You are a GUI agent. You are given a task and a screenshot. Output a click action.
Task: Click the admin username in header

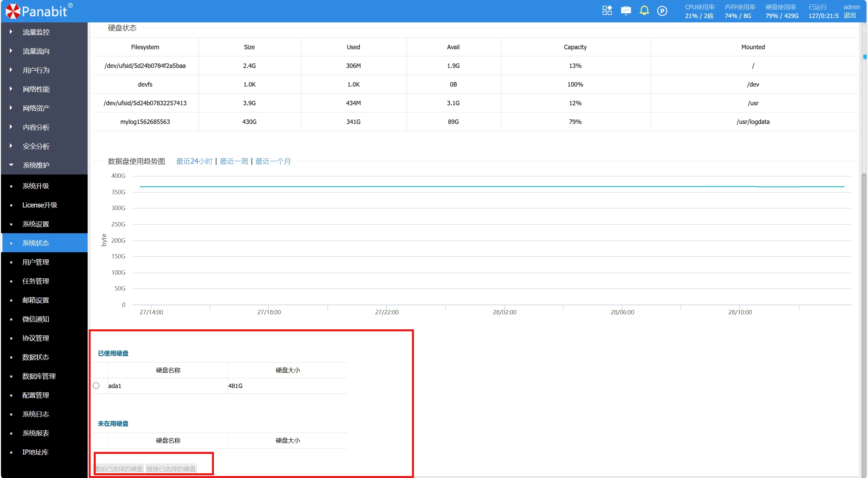pos(852,7)
